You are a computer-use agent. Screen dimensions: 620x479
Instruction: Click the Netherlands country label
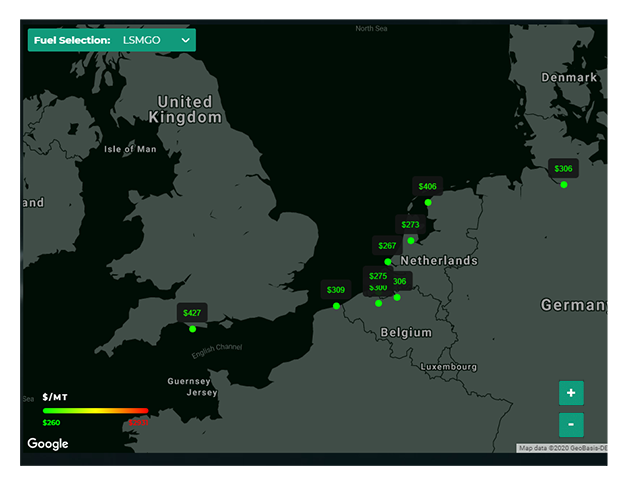coord(439,261)
